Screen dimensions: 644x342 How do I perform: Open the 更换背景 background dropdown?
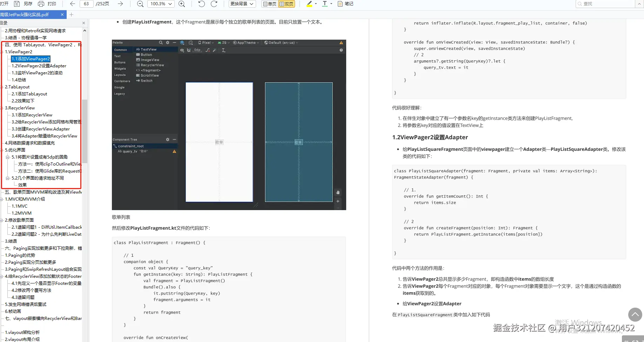click(242, 4)
